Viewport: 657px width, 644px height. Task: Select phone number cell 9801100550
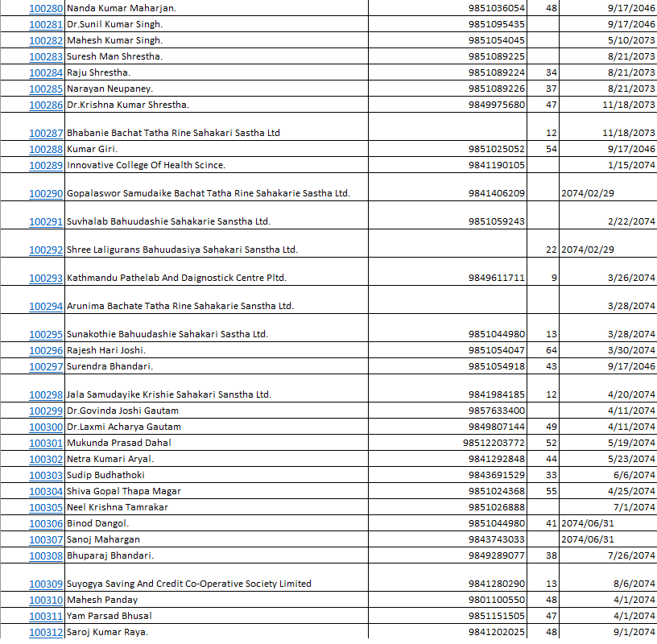pyautogui.click(x=496, y=600)
